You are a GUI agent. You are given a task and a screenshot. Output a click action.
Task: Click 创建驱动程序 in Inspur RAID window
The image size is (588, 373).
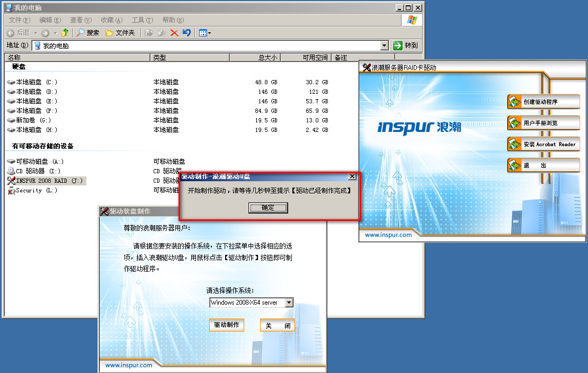click(x=544, y=102)
